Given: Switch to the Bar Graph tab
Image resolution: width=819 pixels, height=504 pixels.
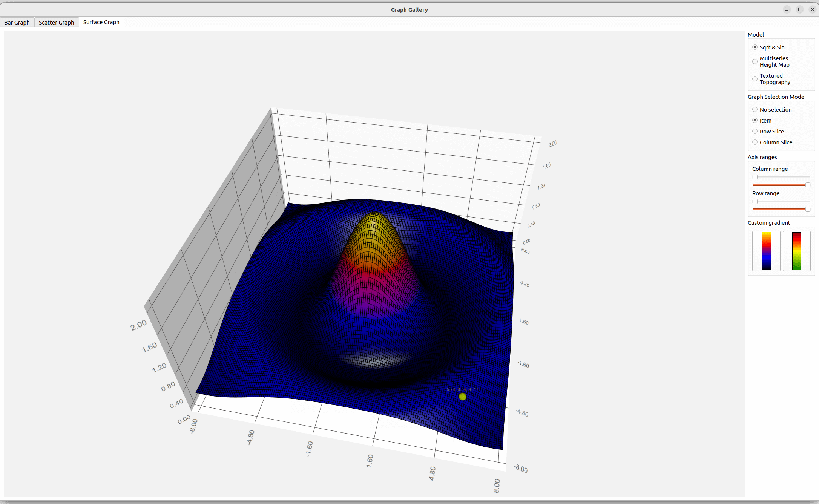Looking at the screenshot, I should (x=17, y=22).
